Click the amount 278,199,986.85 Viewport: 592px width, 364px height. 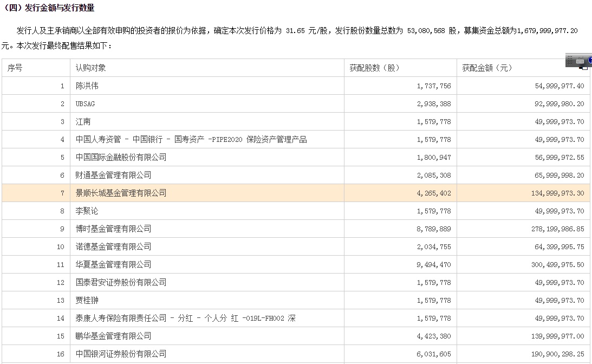[558, 229]
